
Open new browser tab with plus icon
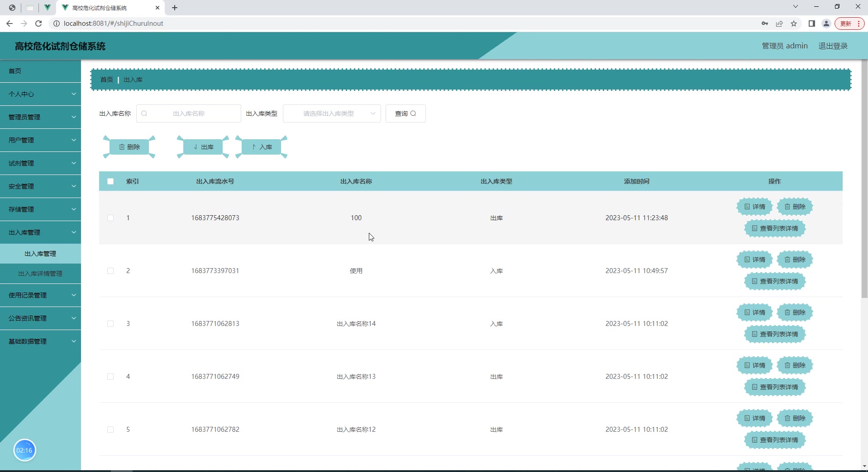click(175, 8)
